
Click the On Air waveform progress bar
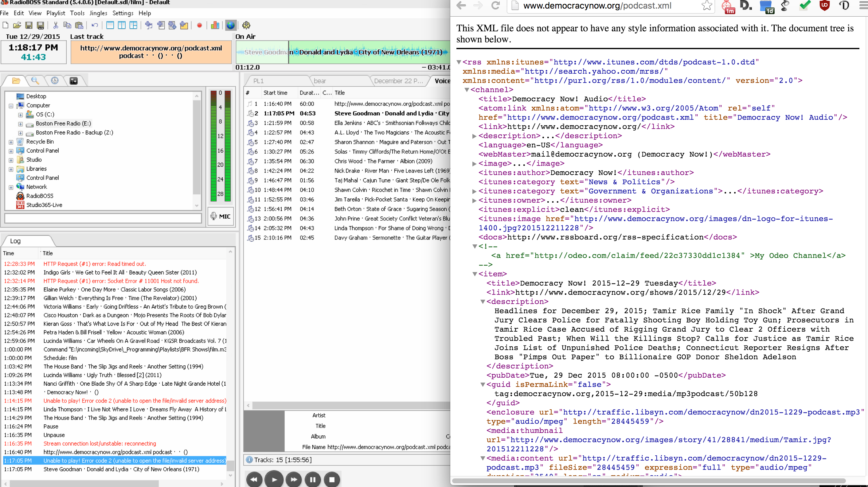click(343, 52)
